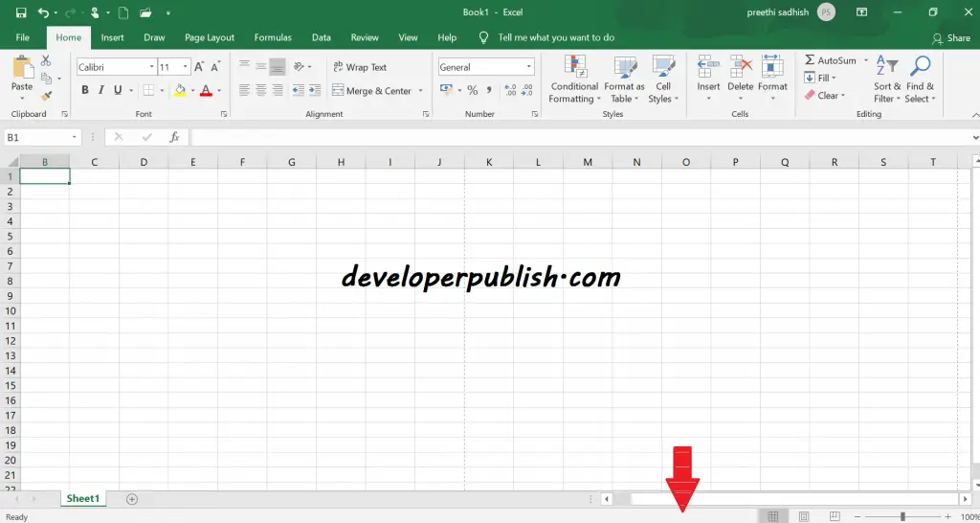Toggle Wrap Text
This screenshot has width=980, height=523.
click(360, 67)
